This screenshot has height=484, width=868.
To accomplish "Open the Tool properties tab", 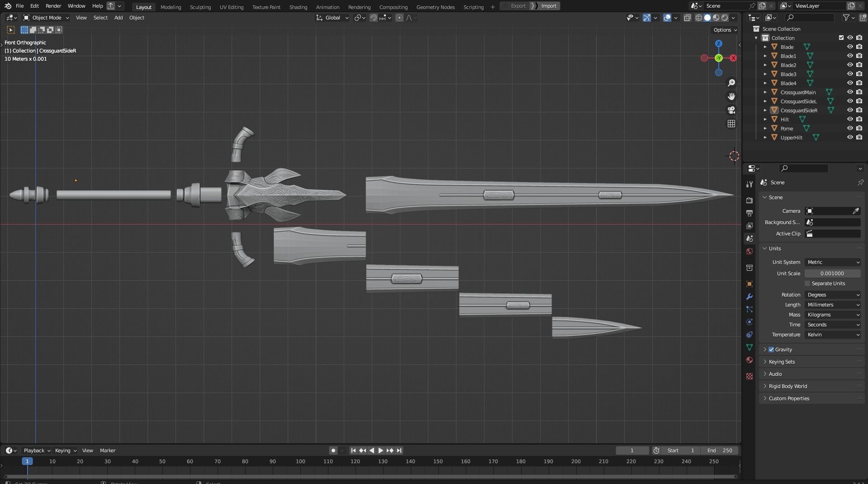I will [x=749, y=184].
